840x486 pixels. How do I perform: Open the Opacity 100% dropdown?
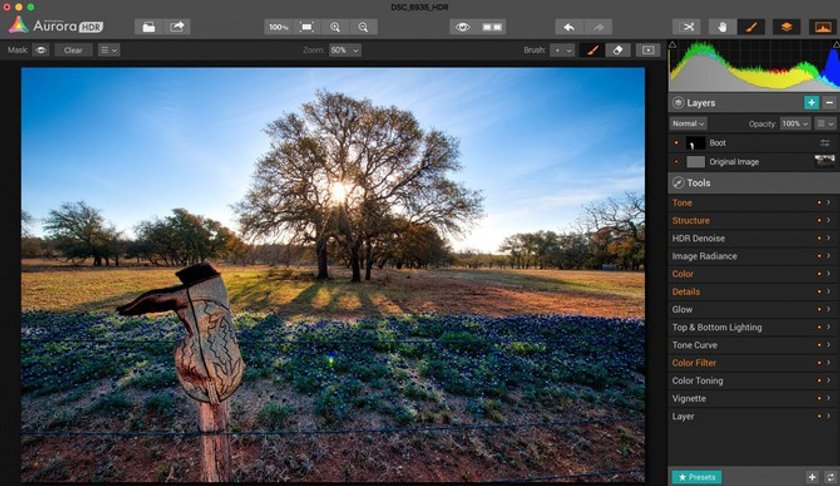pos(794,124)
